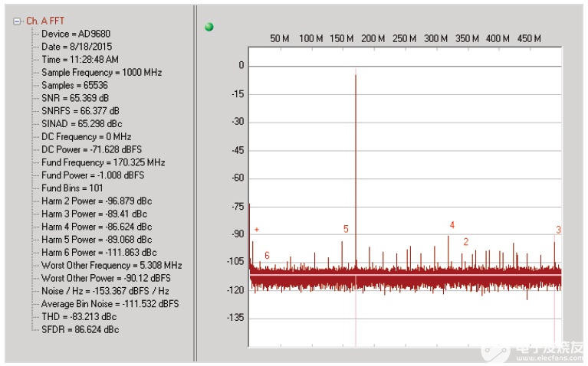Click the fundamental peak at 170 MHz

tap(356, 77)
